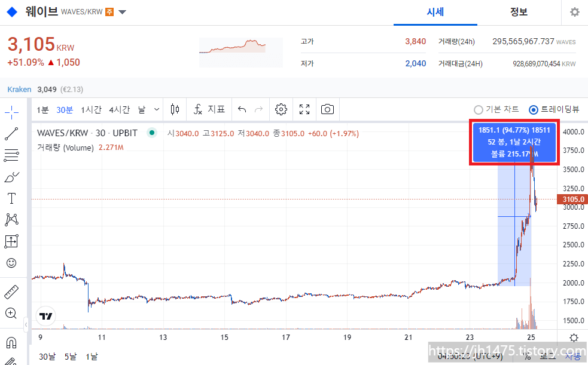
Task: Open candlestick chart style selector
Action: point(175,109)
